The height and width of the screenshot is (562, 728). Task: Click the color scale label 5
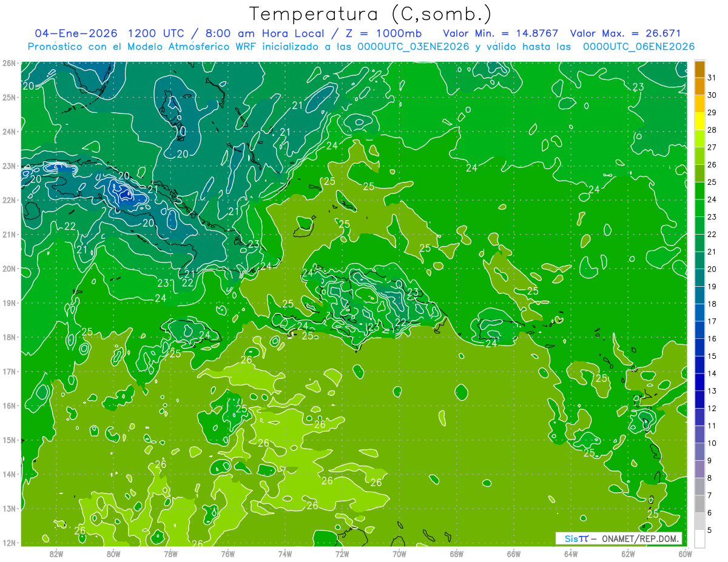(x=710, y=530)
